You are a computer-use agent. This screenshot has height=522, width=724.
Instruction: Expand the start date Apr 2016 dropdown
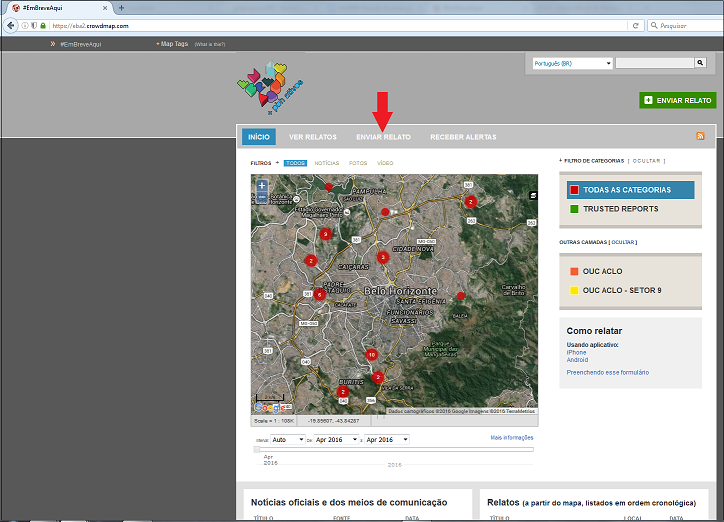pos(334,439)
